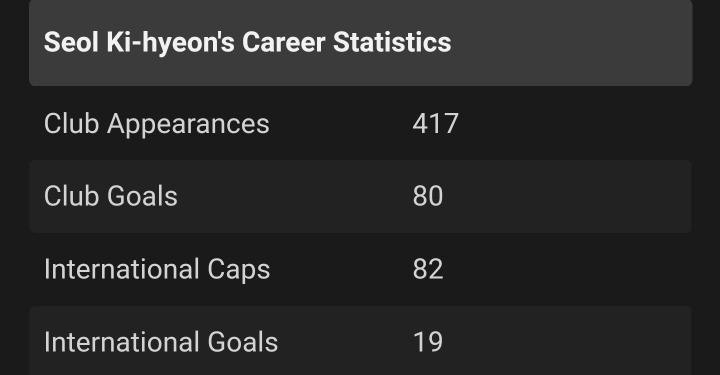
Task: Click the name Seol in the header
Action: click(x=71, y=42)
